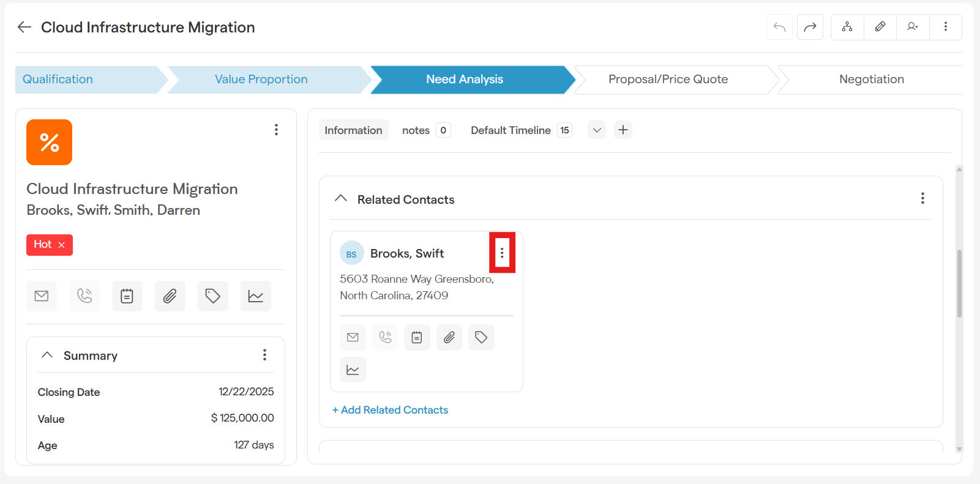This screenshot has width=980, height=484.
Task: Click Add Related Contacts link
Action: (x=391, y=410)
